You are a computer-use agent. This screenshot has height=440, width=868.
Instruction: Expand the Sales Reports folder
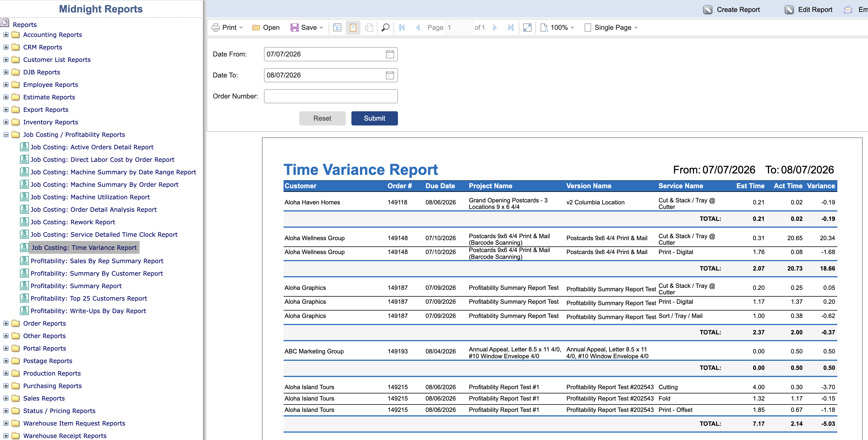point(6,398)
